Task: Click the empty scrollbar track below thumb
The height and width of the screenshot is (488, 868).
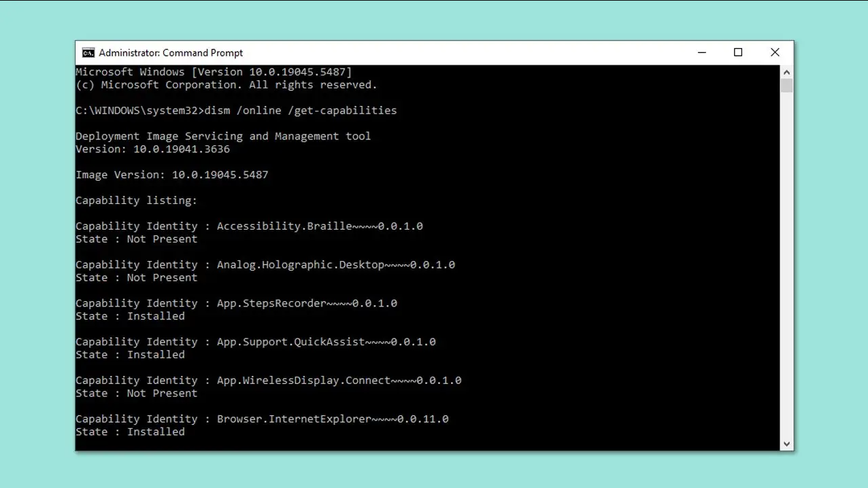Action: tap(786, 272)
